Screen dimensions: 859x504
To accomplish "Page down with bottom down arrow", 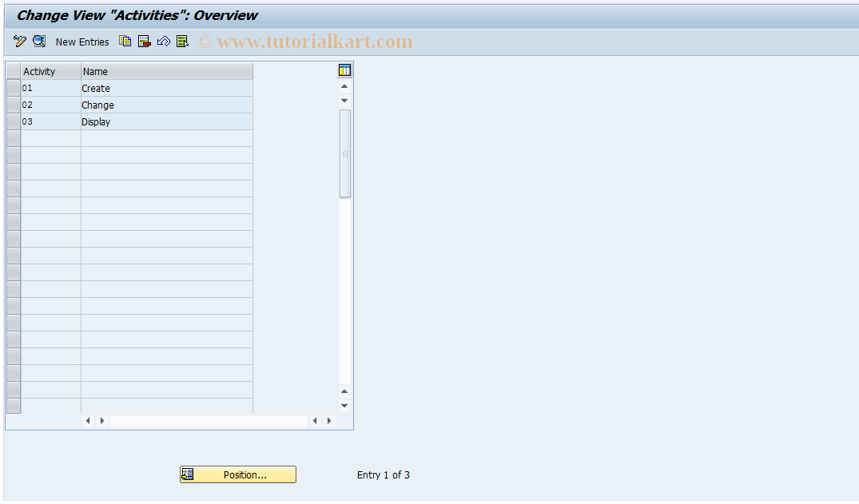I will pyautogui.click(x=344, y=406).
